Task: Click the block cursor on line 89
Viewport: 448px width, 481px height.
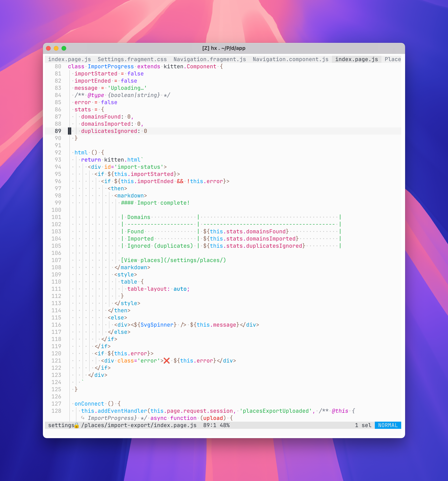Action: (x=69, y=131)
